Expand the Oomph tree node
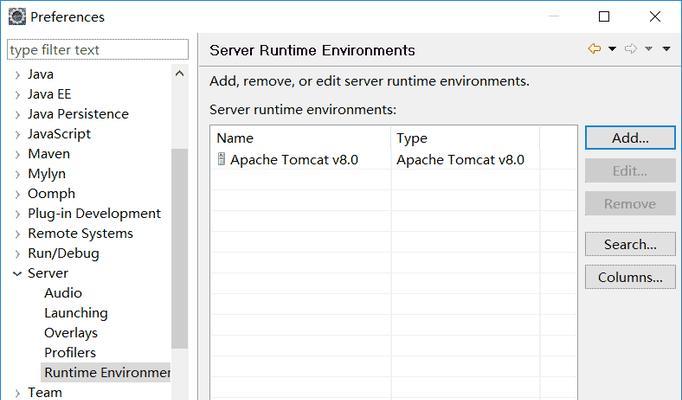 (x=17, y=194)
